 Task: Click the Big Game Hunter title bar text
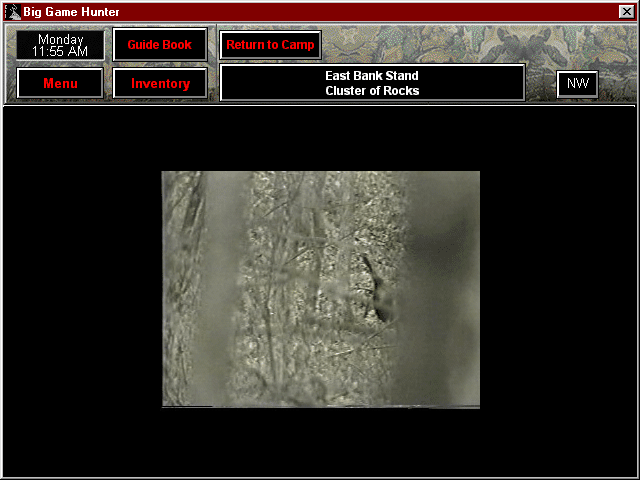(x=71, y=12)
